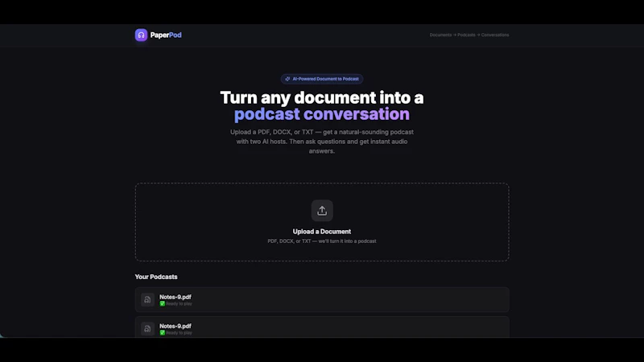
Task: Click the AI-Powered Document to Podcast badge
Action: pyautogui.click(x=322, y=79)
